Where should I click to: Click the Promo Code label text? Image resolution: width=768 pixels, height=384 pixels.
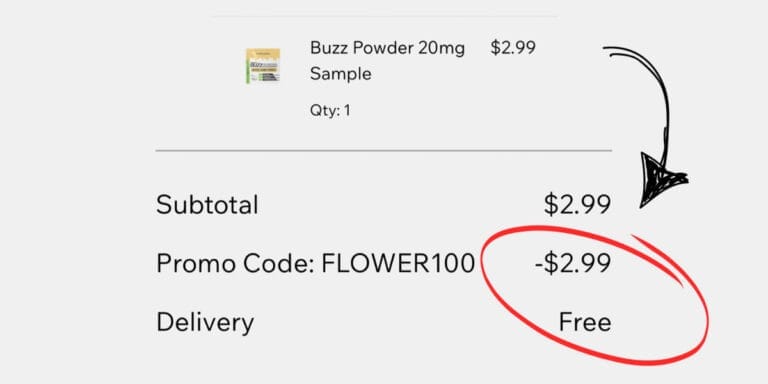click(x=235, y=263)
